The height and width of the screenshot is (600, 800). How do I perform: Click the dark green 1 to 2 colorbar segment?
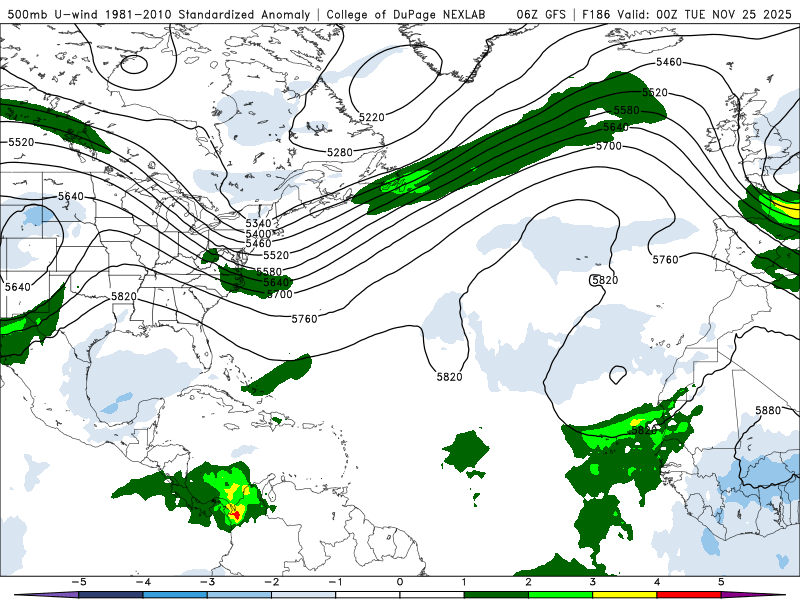pyautogui.click(x=496, y=595)
